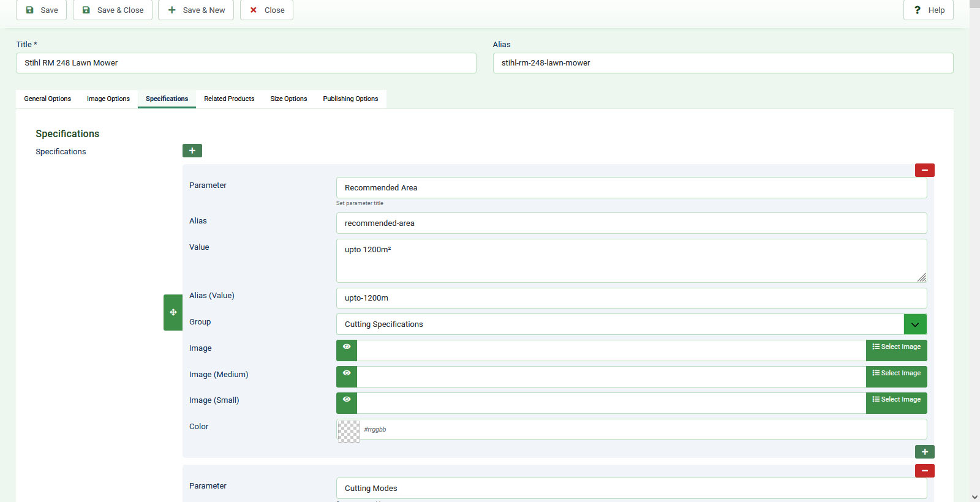Viewport: 980px width, 502px height.
Task: Open the Color picker swatch
Action: point(349,431)
